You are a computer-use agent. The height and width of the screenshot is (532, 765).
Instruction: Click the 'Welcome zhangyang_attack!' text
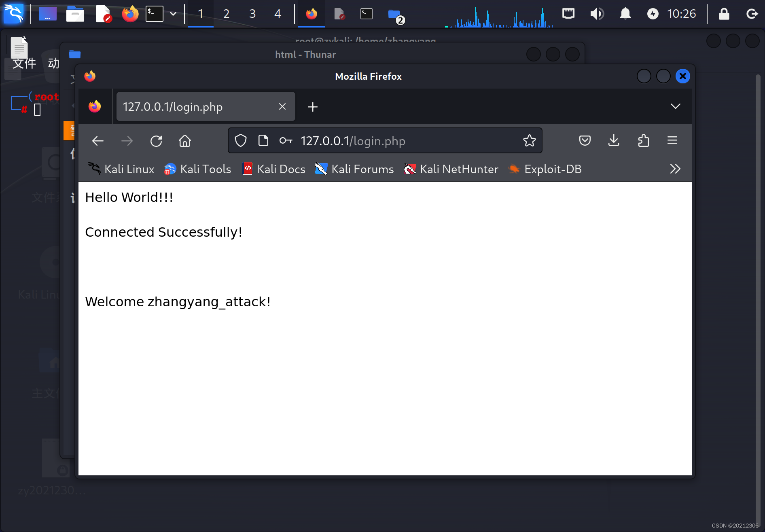pos(178,302)
